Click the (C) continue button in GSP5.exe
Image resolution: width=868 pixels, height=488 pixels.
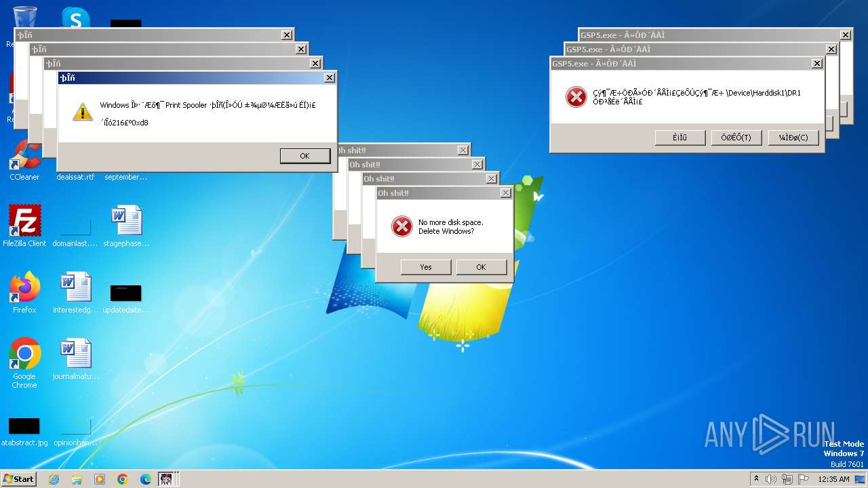(x=793, y=138)
